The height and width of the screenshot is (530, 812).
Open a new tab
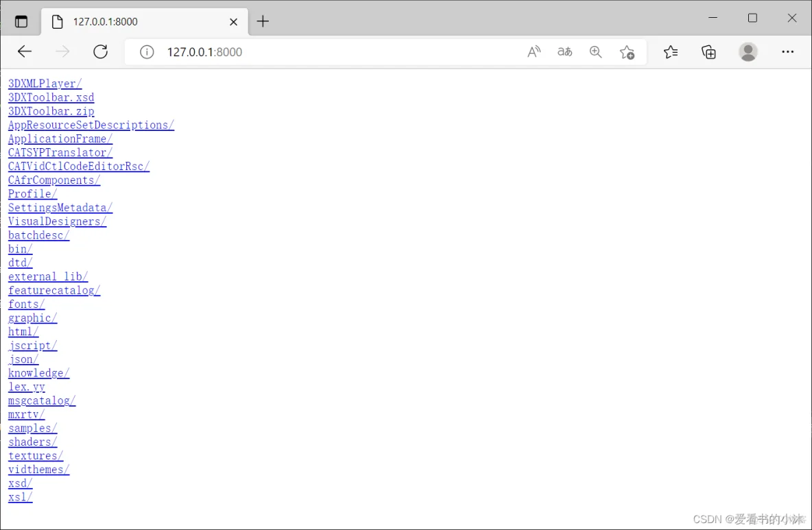pos(263,22)
